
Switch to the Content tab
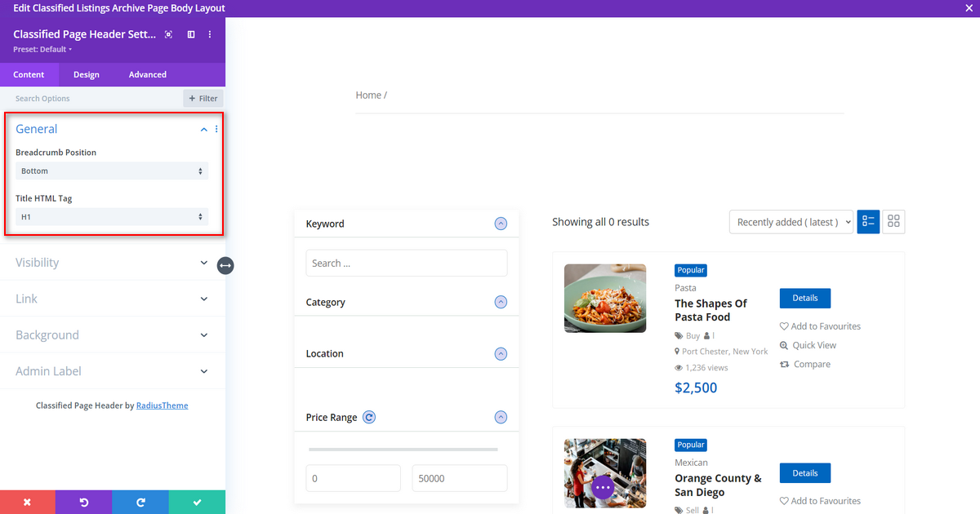29,74
